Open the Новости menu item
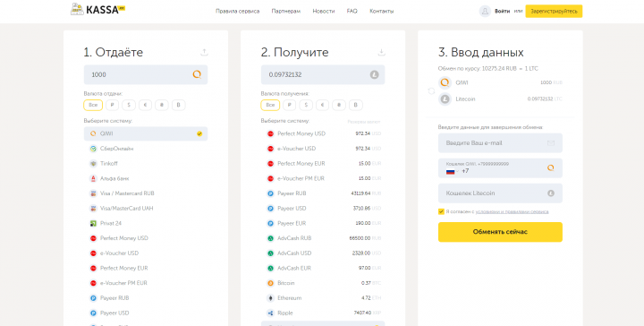 point(323,11)
